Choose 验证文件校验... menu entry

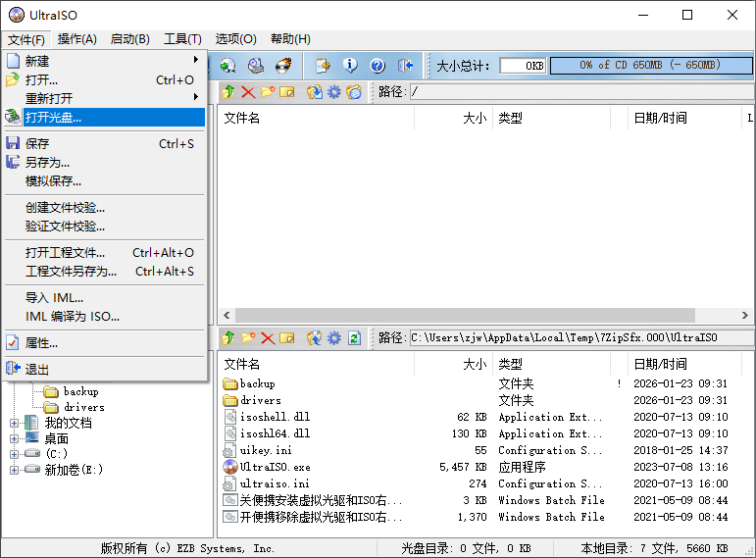point(105,227)
